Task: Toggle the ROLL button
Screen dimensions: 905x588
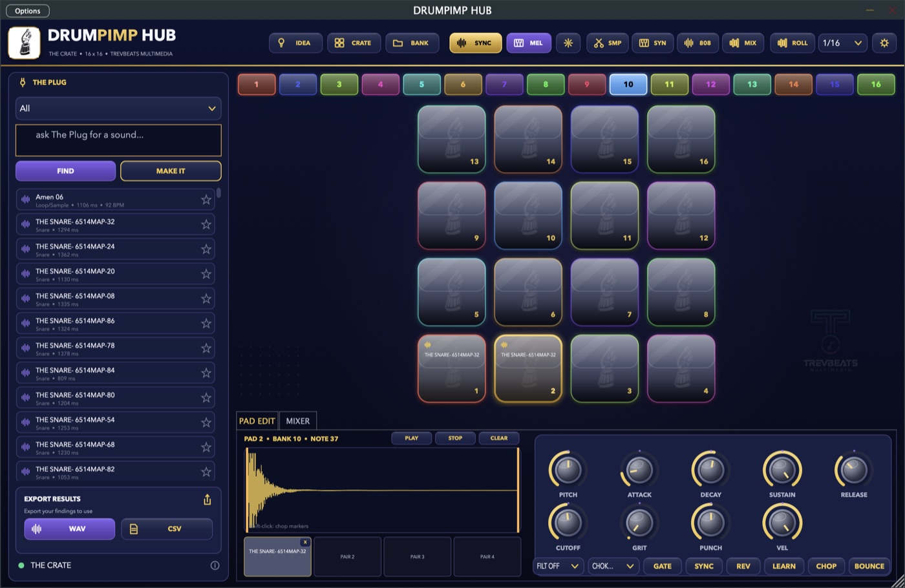Action: point(793,43)
